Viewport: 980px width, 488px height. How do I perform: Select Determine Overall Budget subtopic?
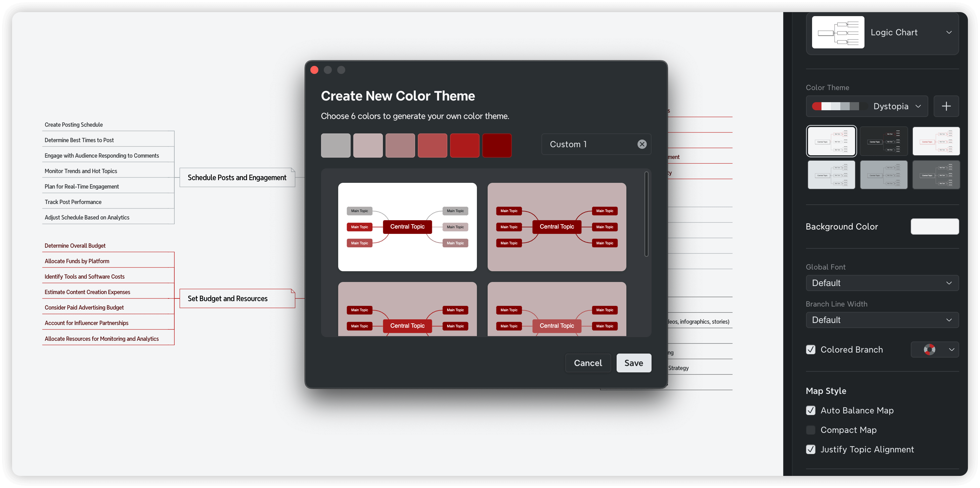tap(75, 246)
